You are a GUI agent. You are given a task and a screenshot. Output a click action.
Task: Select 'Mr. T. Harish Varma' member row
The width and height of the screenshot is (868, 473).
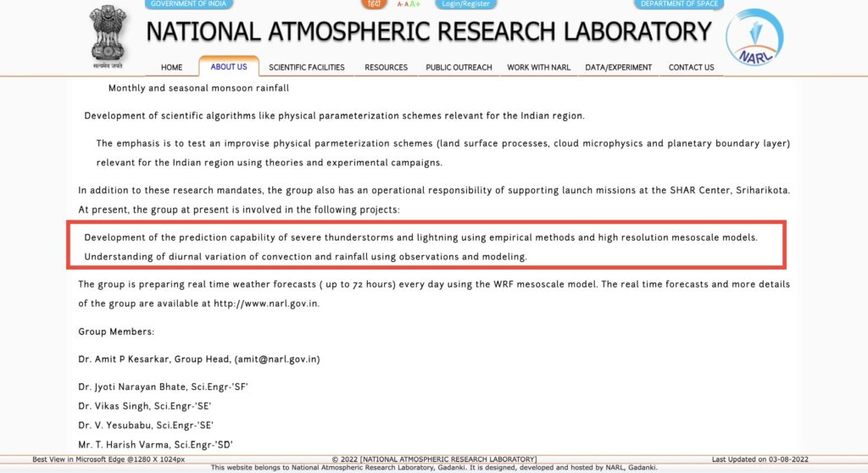click(x=155, y=445)
